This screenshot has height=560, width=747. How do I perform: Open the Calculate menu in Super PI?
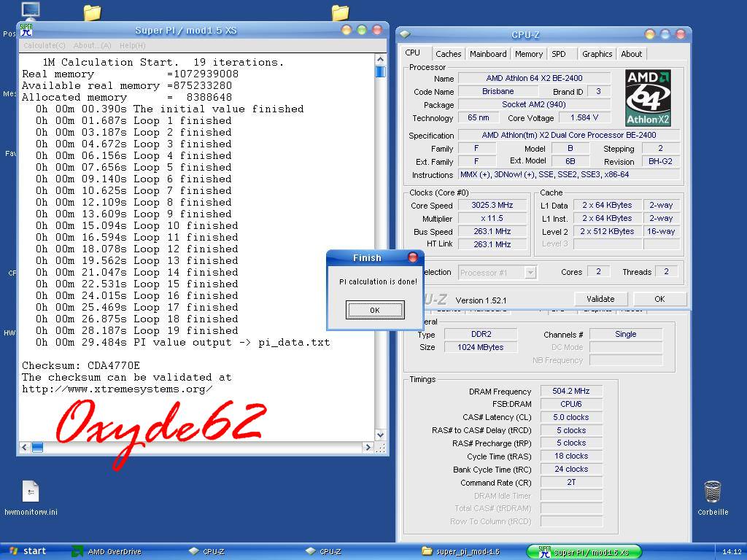point(44,45)
